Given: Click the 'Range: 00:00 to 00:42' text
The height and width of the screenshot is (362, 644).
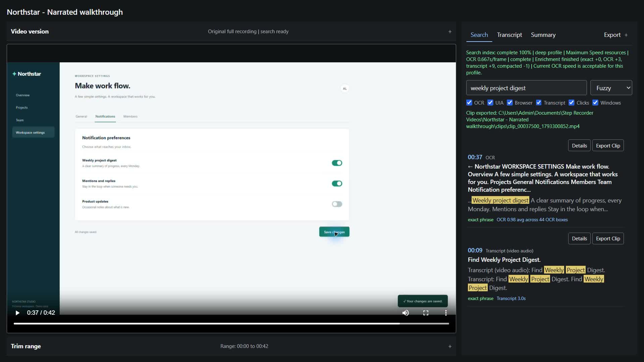Looking at the screenshot, I should pyautogui.click(x=244, y=346).
